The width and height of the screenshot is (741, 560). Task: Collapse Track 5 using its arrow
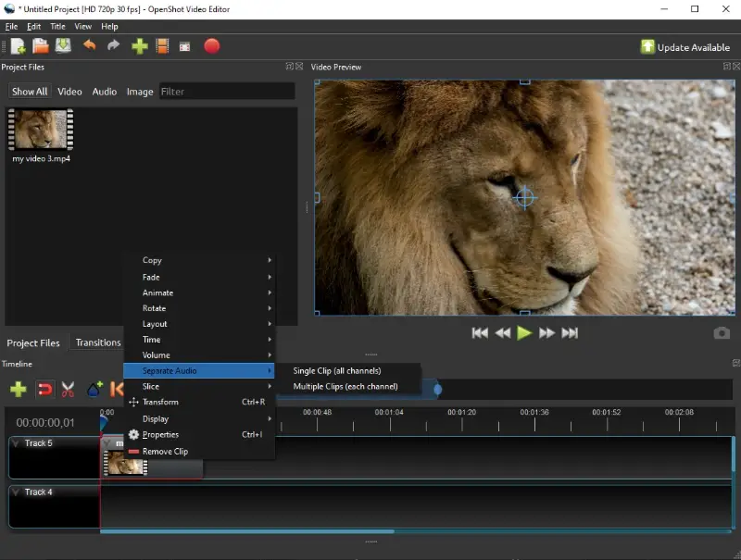16,442
